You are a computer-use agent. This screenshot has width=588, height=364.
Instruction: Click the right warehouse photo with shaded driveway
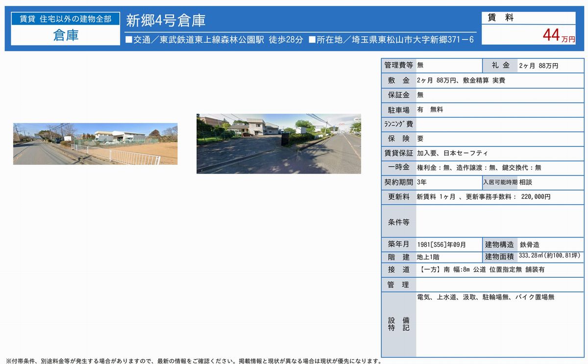[x=279, y=144]
